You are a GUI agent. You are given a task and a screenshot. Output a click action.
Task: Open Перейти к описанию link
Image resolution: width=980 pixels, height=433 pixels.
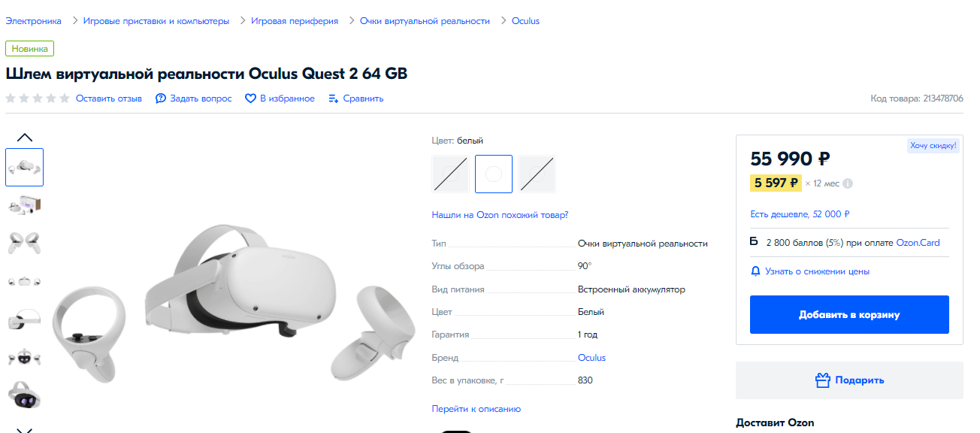pos(476,409)
